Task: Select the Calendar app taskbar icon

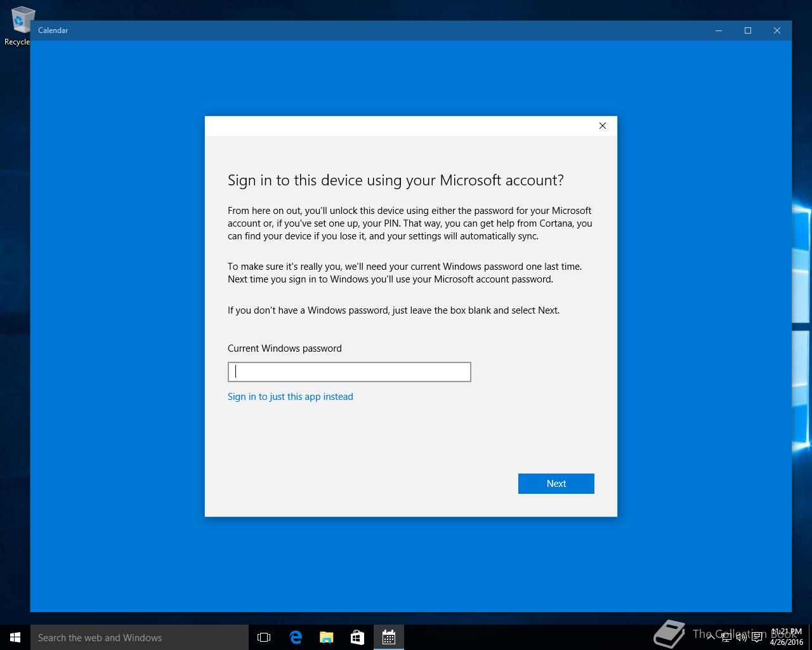Action: click(x=389, y=637)
